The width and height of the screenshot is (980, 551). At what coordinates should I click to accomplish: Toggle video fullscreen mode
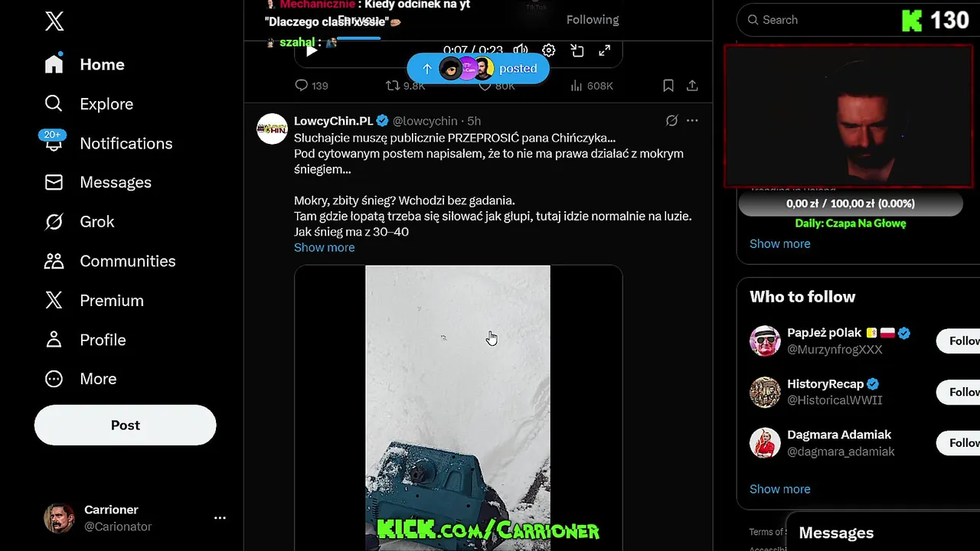click(604, 51)
